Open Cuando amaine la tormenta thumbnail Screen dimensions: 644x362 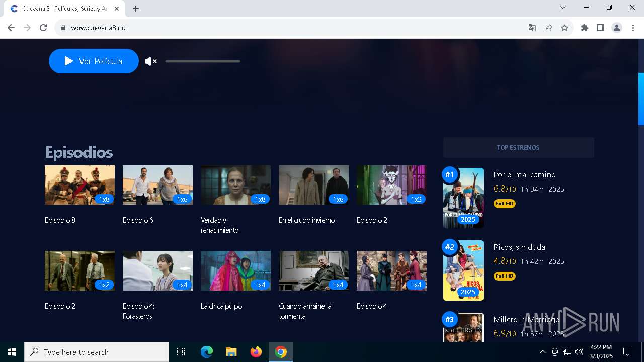313,270
